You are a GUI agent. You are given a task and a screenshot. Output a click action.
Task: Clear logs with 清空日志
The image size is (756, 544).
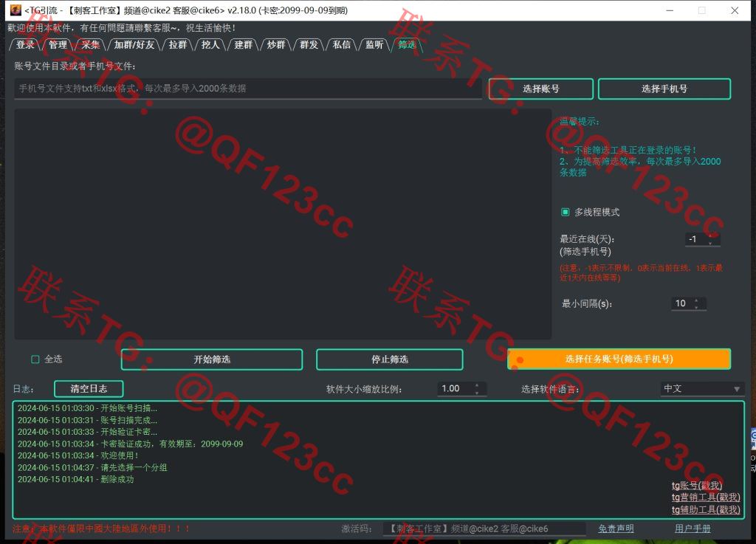[89, 389]
